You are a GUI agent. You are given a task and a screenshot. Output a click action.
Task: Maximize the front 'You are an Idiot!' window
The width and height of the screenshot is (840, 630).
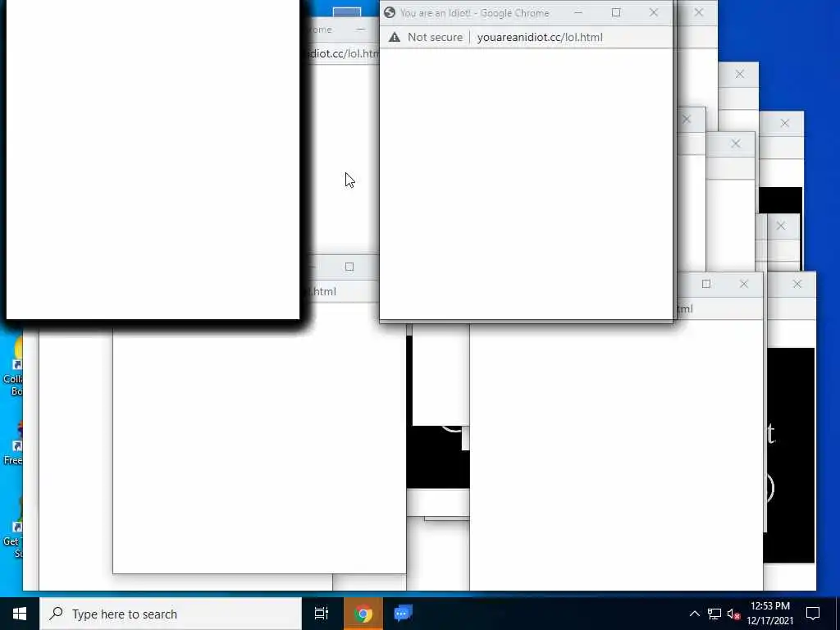tap(616, 12)
